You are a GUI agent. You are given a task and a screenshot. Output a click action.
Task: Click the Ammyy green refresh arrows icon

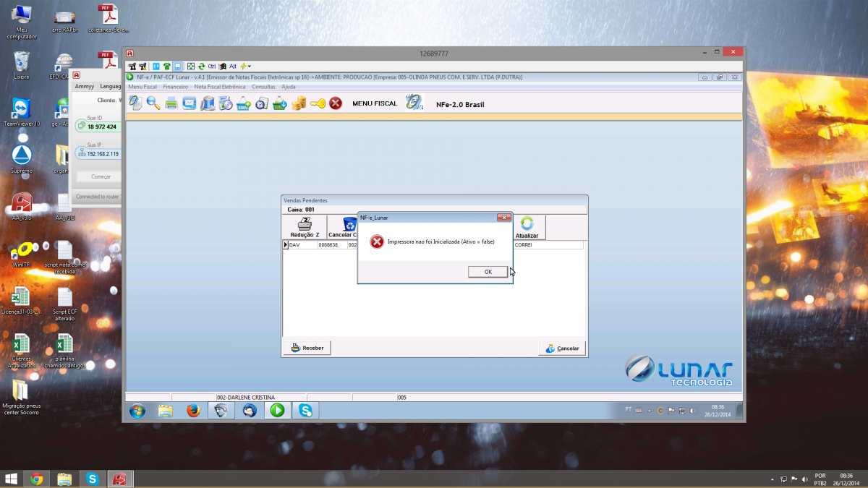click(202, 66)
